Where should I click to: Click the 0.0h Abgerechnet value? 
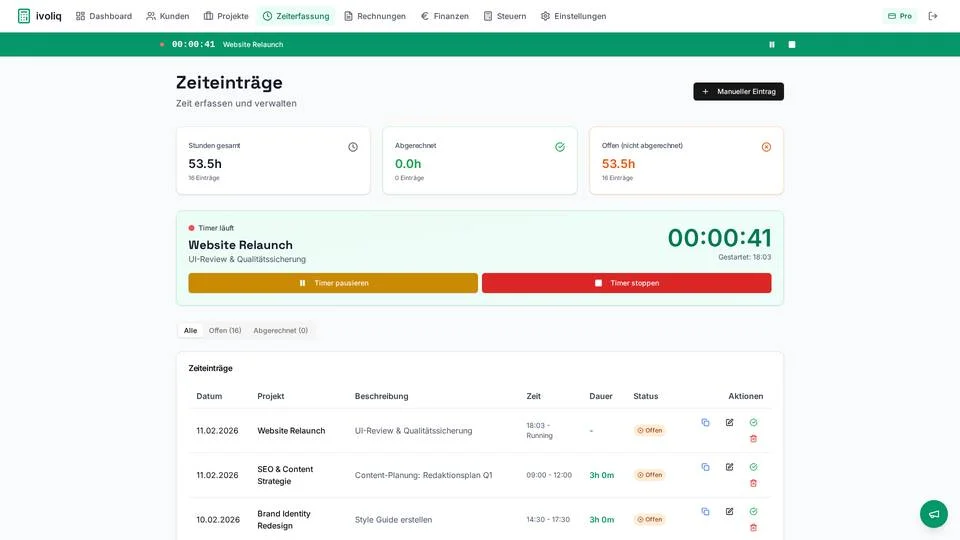(408, 163)
